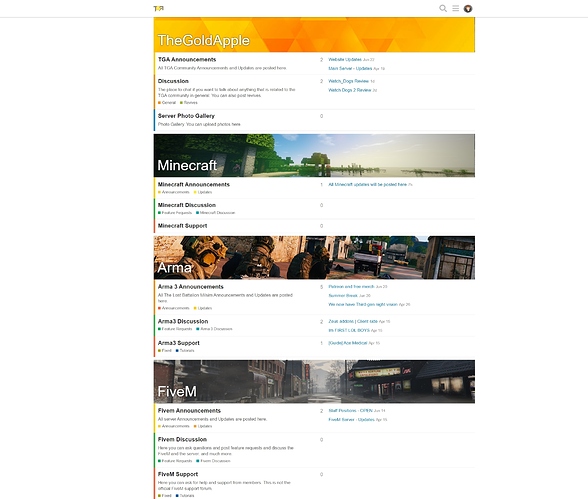This screenshot has width=588, height=499.
Task: Click the site logo in header
Action: pyautogui.click(x=159, y=8)
